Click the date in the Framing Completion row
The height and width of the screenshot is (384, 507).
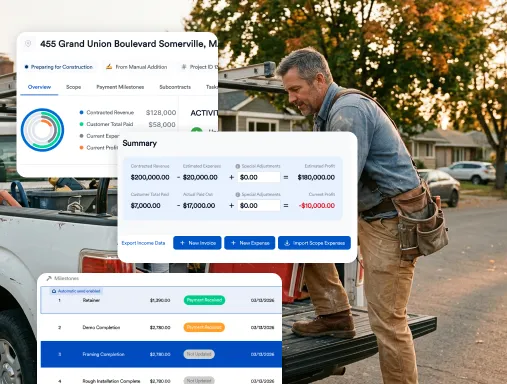pyautogui.click(x=262, y=354)
